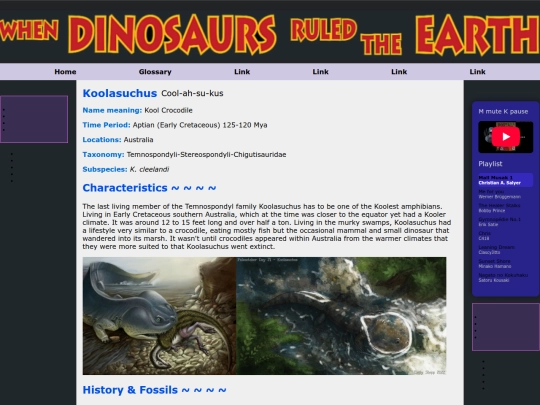Image resolution: width=540 pixels, height=405 pixels.
Task: Click the When Dinosaurs Ruled the Earth banner
Action: click(270, 34)
